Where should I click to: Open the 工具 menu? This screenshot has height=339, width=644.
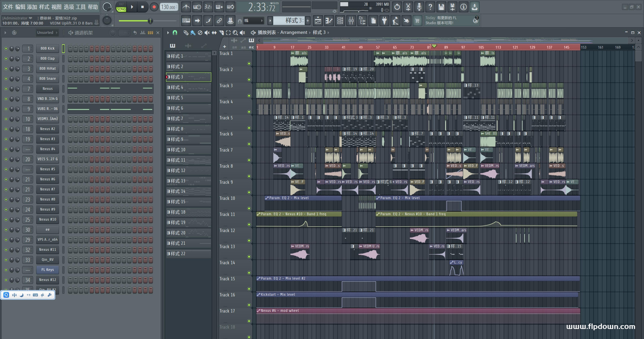point(81,7)
